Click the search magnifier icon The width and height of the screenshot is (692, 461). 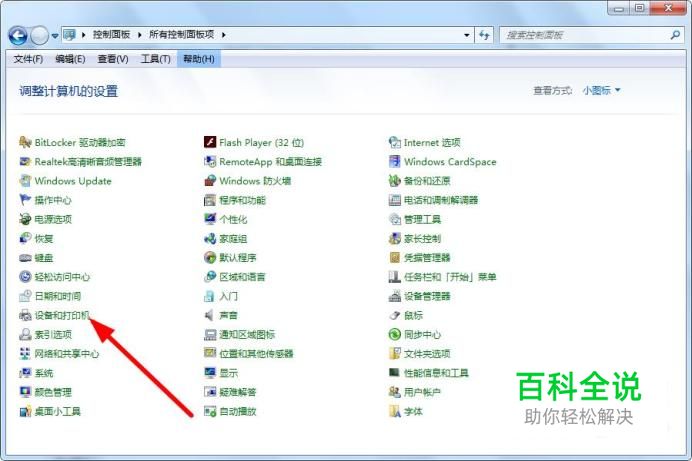pos(675,35)
